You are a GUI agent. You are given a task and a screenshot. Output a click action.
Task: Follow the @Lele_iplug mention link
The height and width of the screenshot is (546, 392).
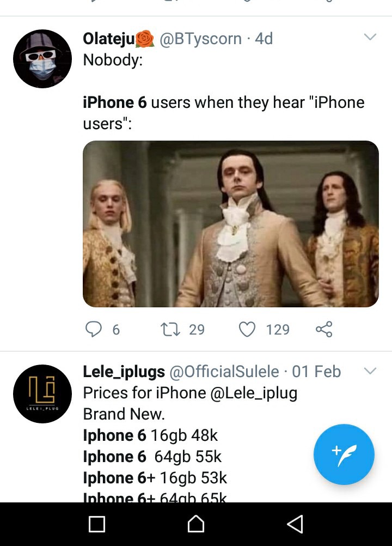pos(254,393)
